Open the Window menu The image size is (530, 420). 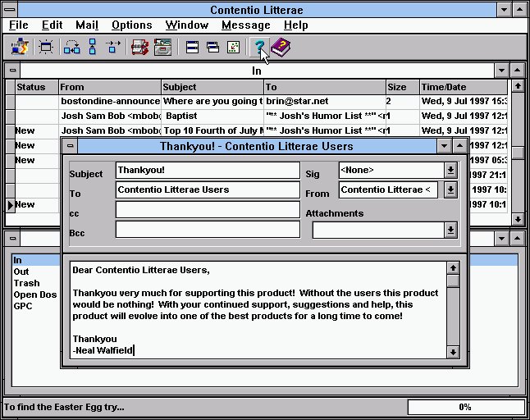(187, 25)
